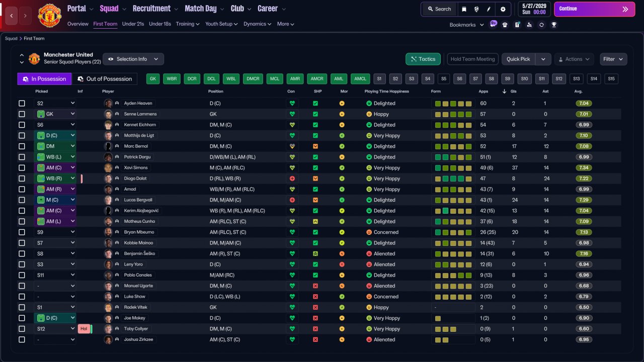644x362 pixels.
Task: Click the form bar for Xavi Simons
Action: (453, 168)
